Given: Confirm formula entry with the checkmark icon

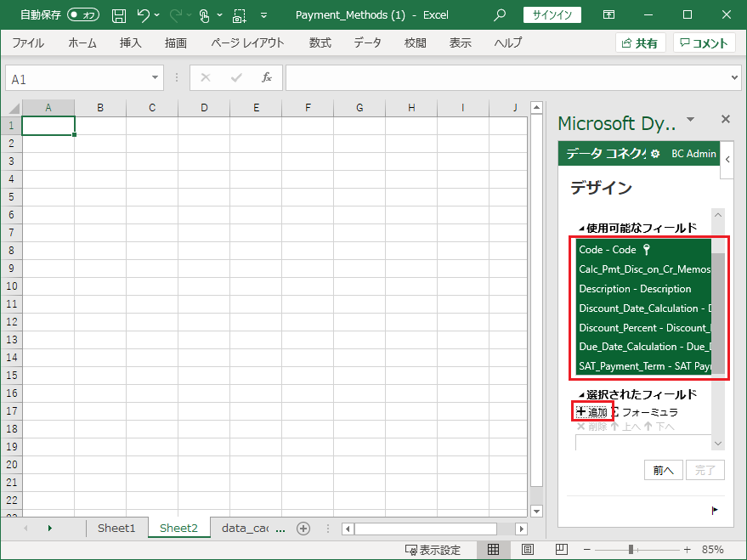Looking at the screenshot, I should (x=236, y=77).
